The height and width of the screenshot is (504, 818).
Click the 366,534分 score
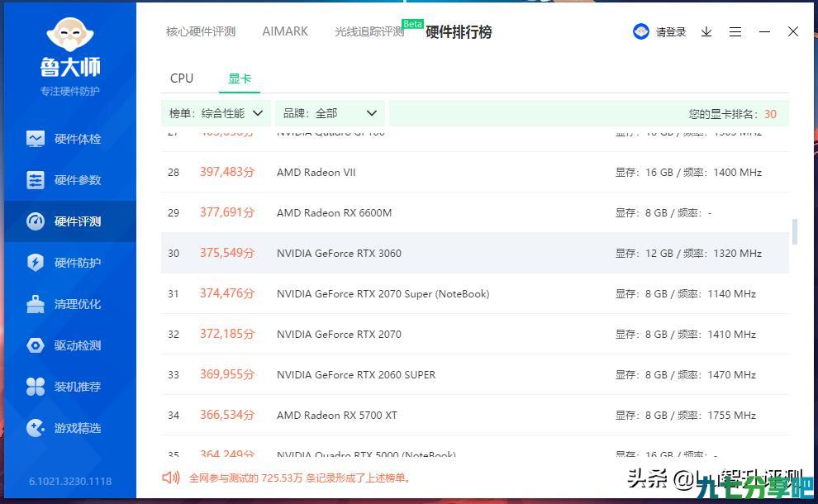227,415
